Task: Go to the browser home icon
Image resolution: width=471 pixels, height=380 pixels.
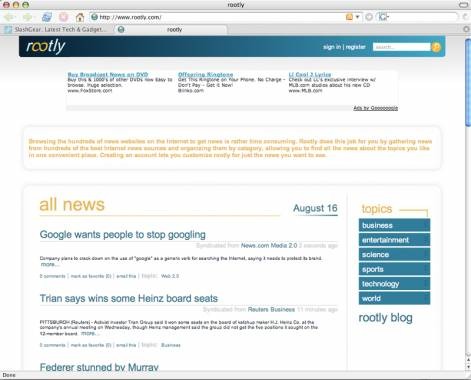Action: point(80,17)
